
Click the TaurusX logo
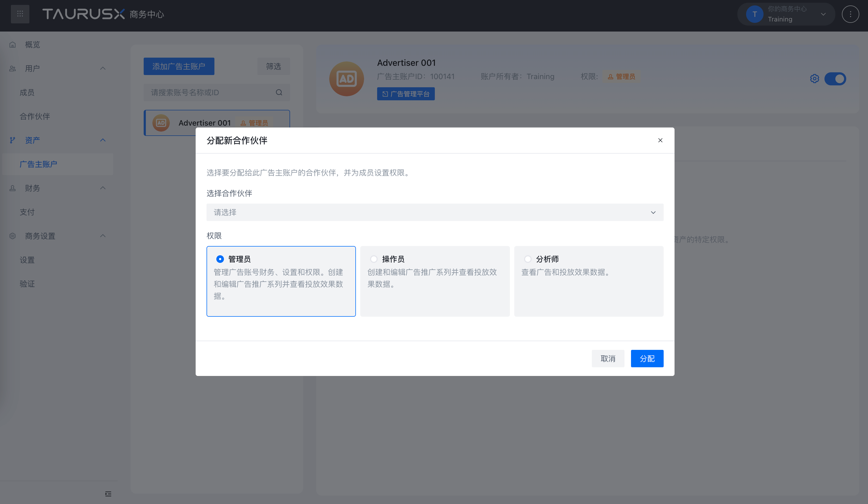(x=83, y=14)
